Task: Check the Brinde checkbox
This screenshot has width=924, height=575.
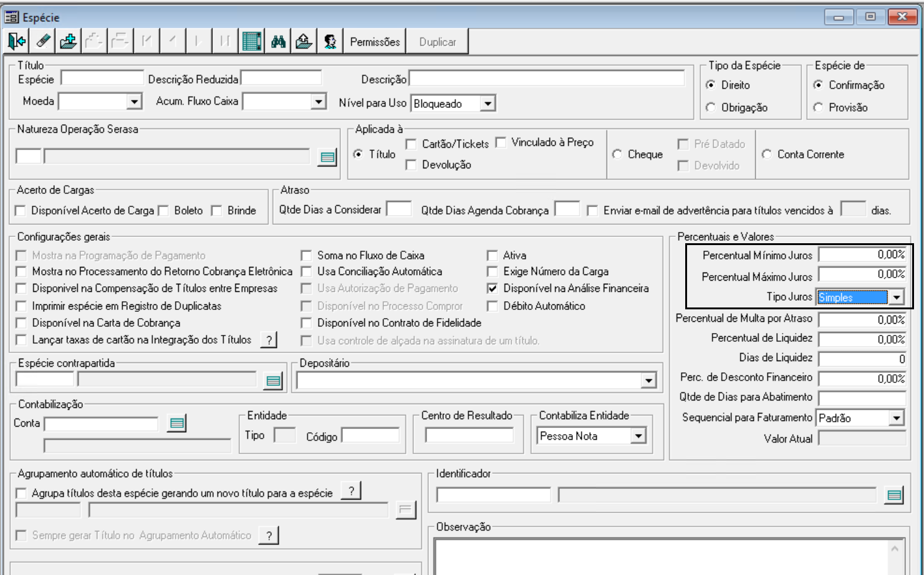Action: click(216, 211)
